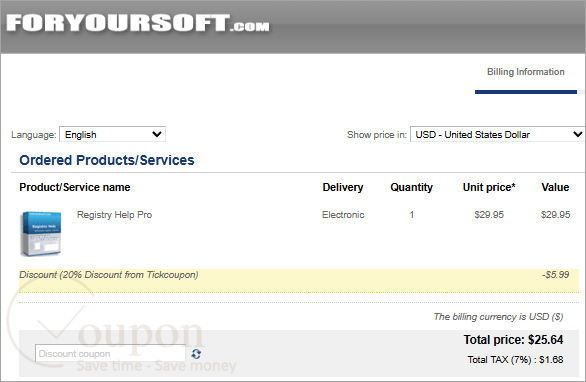This screenshot has width=586, height=382.
Task: Select the Billing Information tab
Action: click(x=525, y=72)
